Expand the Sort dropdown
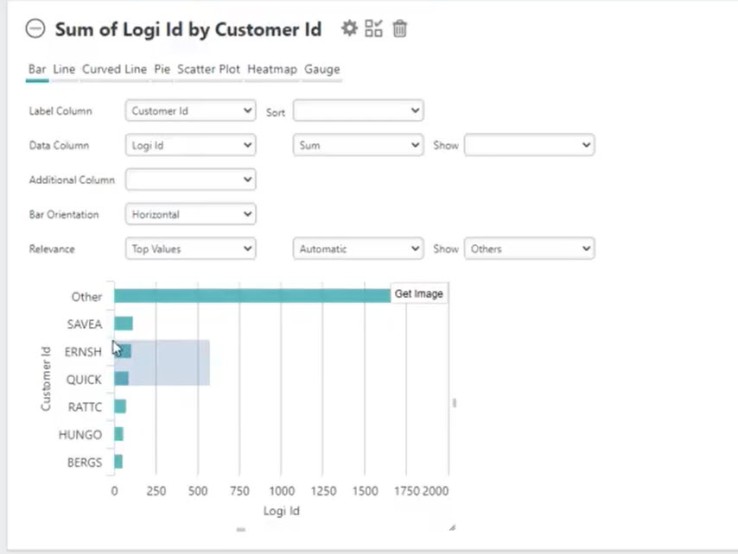Screen dimensions: 738x554 358,111
